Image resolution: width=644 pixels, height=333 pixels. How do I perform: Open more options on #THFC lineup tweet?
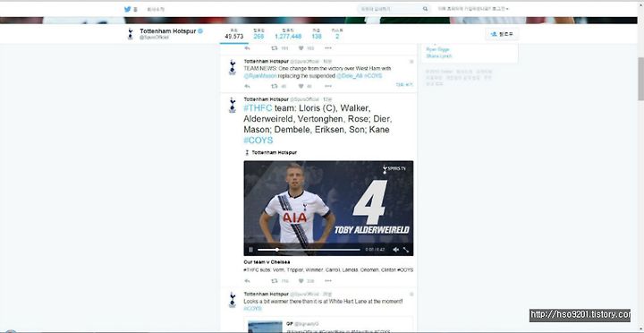[x=327, y=281]
